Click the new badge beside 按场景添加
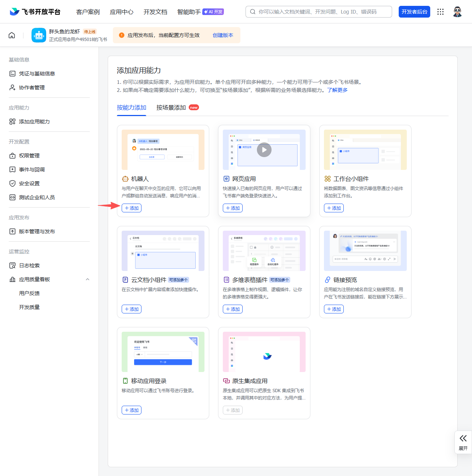 194,108
